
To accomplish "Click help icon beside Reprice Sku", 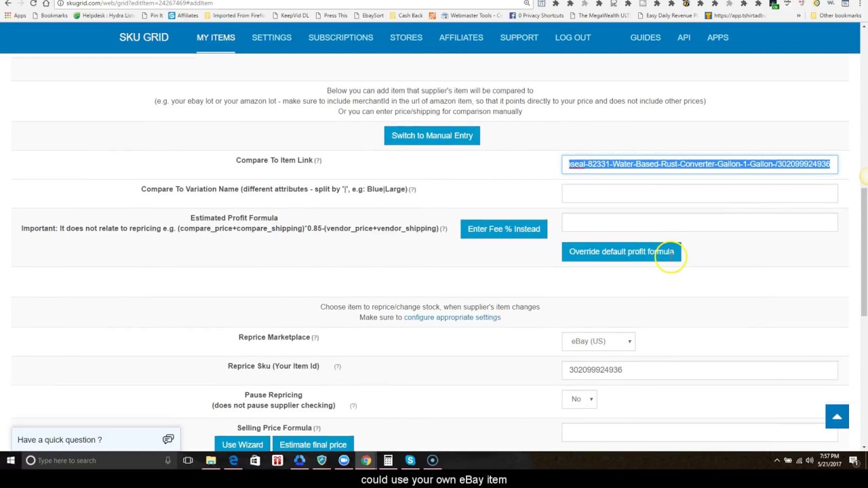I will [337, 367].
